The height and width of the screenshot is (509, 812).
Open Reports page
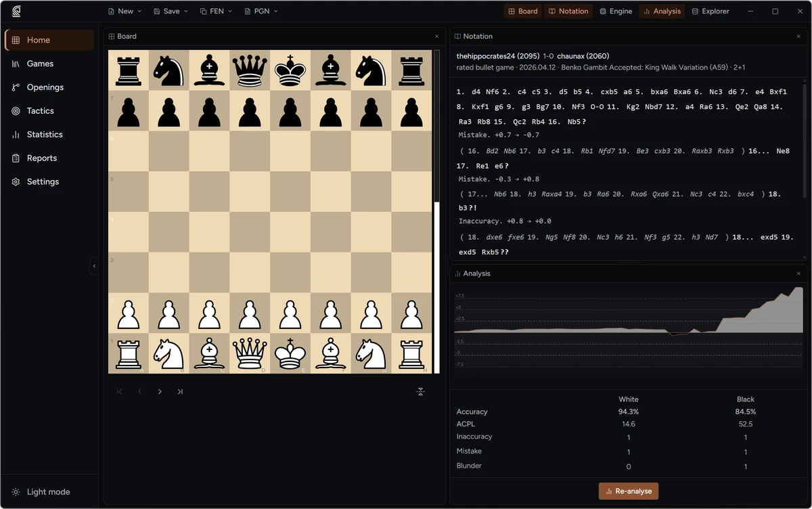pyautogui.click(x=49, y=158)
